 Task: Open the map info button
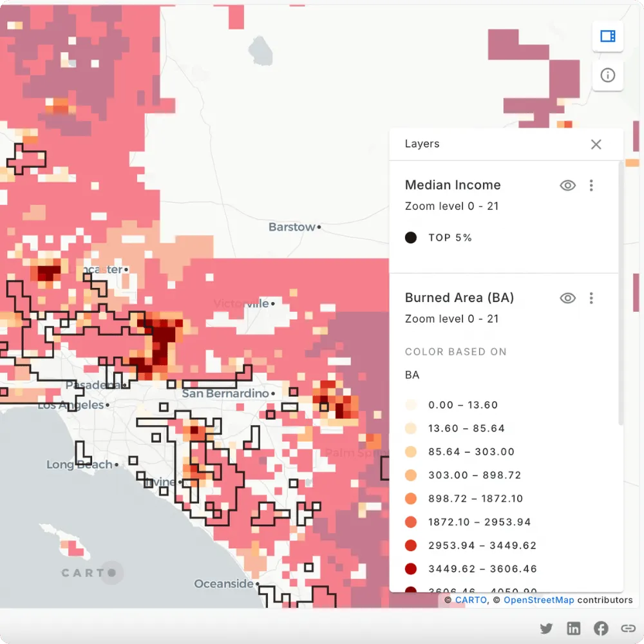point(607,75)
